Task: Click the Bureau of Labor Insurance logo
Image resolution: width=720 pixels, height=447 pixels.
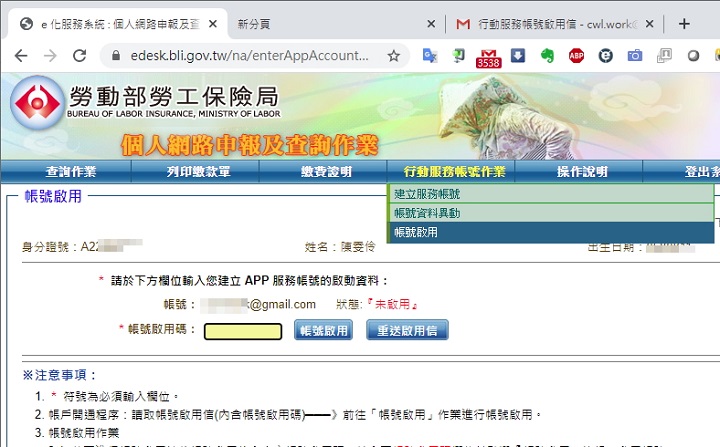Action: pos(37,102)
